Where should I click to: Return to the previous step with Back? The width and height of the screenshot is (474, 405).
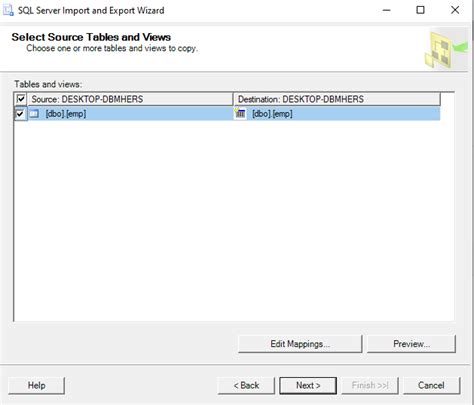tap(246, 386)
